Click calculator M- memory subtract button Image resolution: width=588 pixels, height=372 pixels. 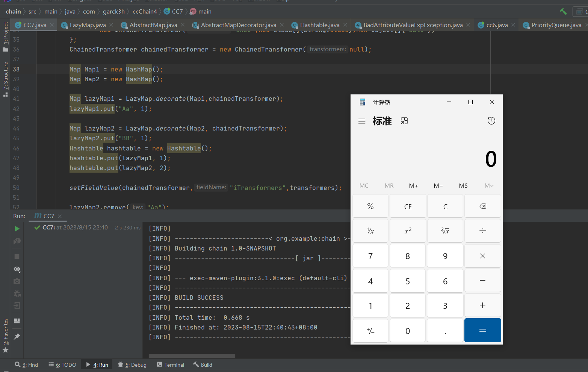click(438, 185)
